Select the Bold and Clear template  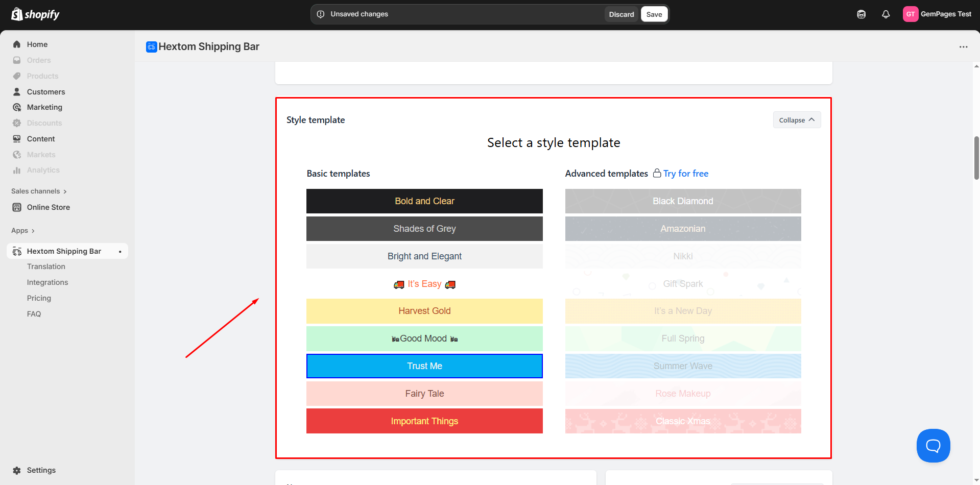coord(424,201)
